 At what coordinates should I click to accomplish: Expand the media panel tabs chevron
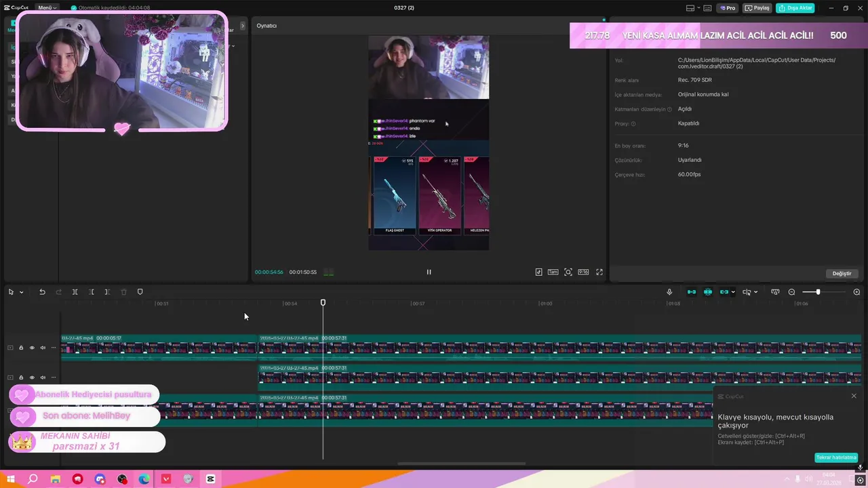point(243,26)
